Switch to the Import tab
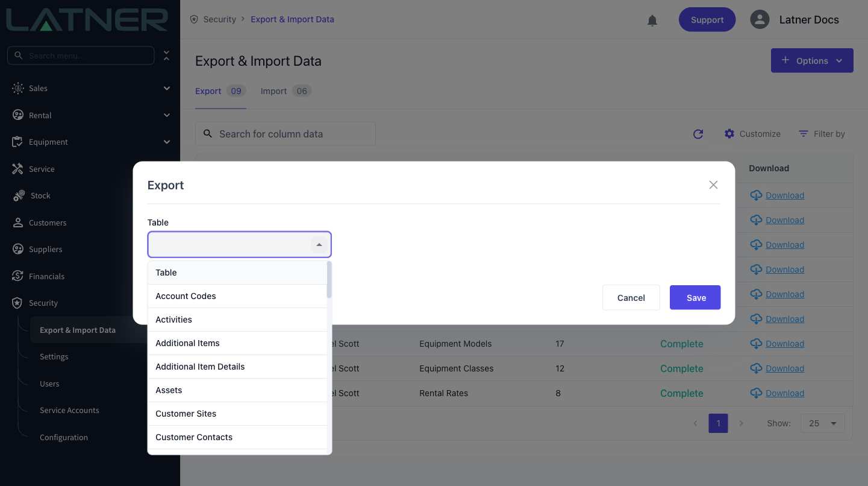Viewport: 868px width, 486px height. point(286,91)
